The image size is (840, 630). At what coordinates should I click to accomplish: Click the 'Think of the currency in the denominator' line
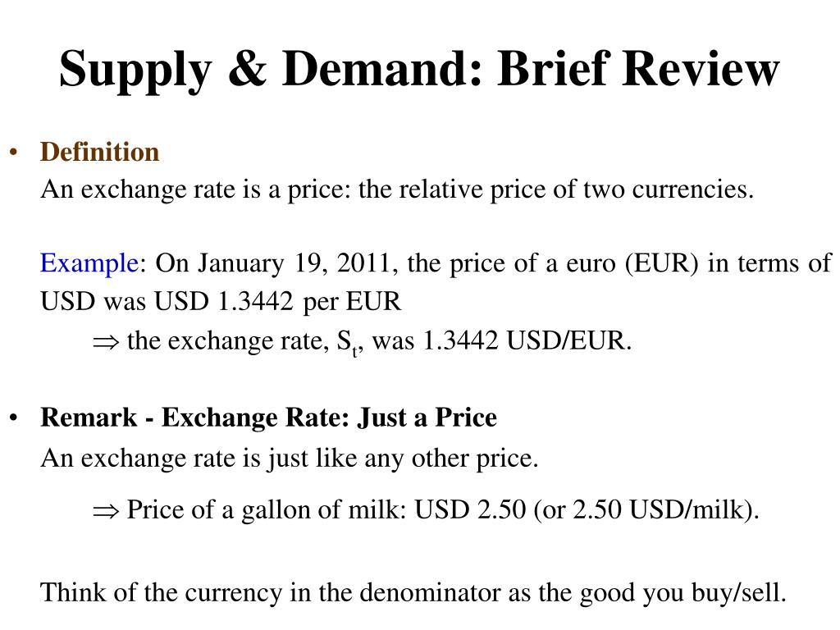(x=413, y=593)
